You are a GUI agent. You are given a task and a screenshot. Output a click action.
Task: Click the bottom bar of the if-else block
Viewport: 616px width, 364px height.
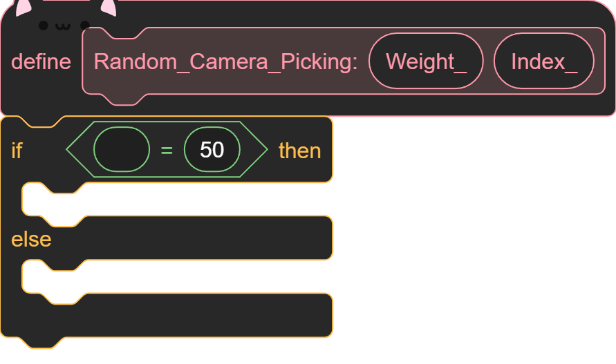[167, 316]
